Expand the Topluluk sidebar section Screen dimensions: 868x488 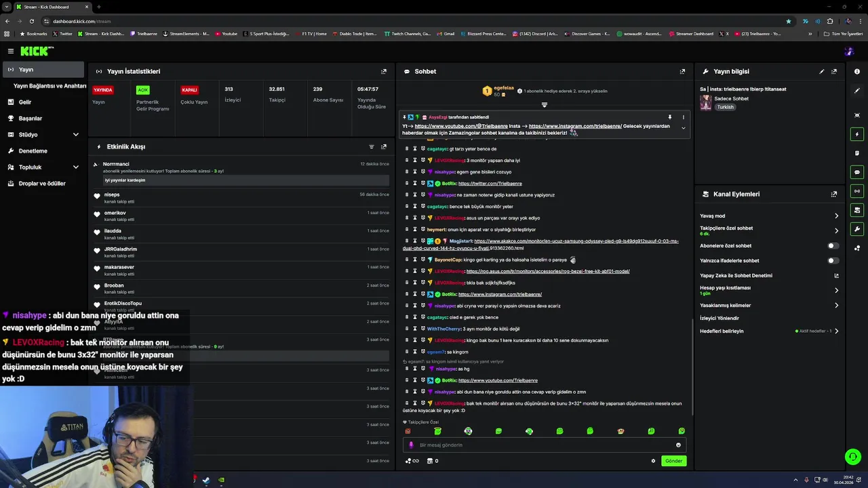pyautogui.click(x=75, y=167)
